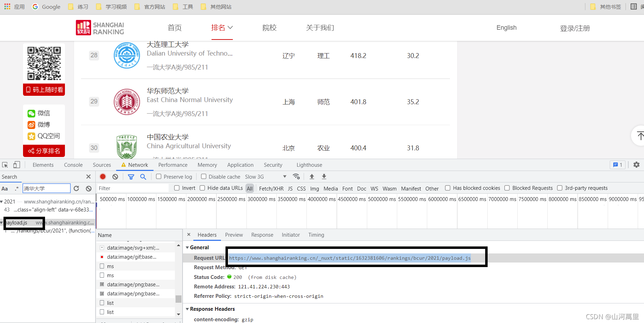Click the ShanghaiRanking logo
644x323 pixels.
(x=100, y=28)
